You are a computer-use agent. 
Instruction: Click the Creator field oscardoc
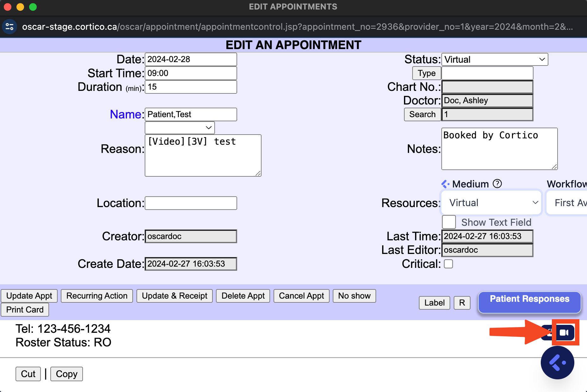(x=191, y=236)
